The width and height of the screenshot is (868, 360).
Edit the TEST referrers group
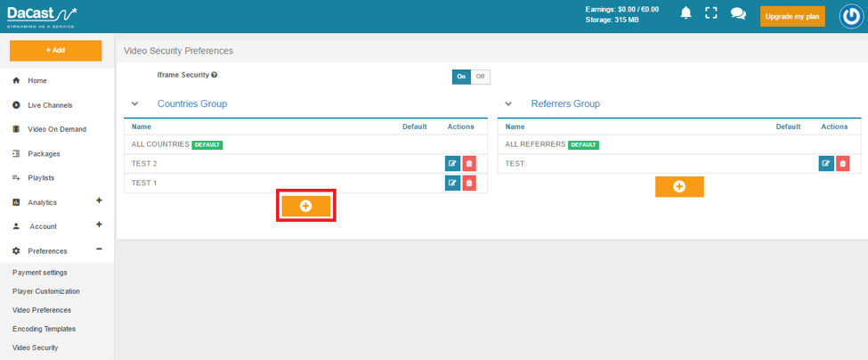826,163
